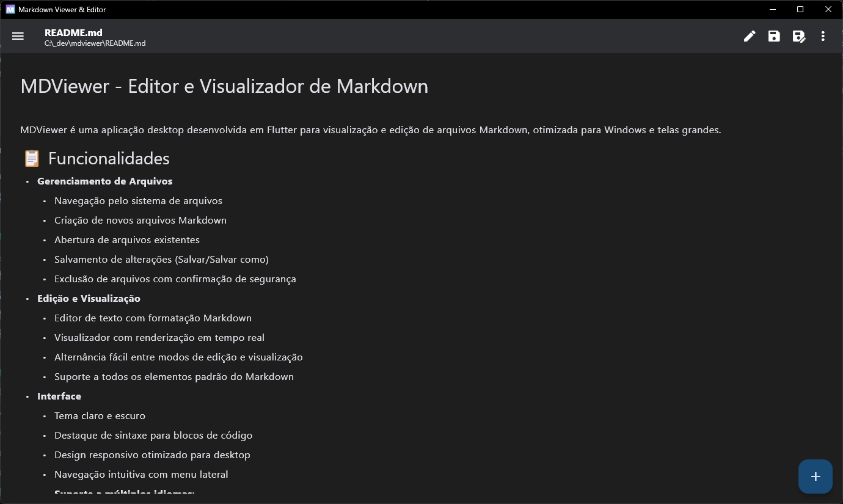Viewport: 843px width, 504px height.
Task: Click Criação de novos arquivos Markdown
Action: coord(140,221)
